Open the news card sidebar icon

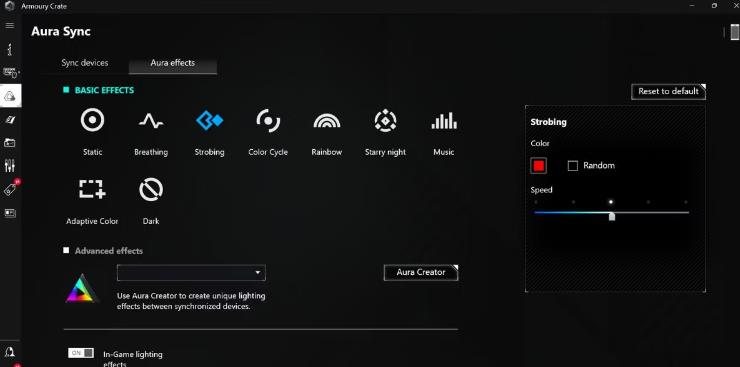[x=10, y=213]
